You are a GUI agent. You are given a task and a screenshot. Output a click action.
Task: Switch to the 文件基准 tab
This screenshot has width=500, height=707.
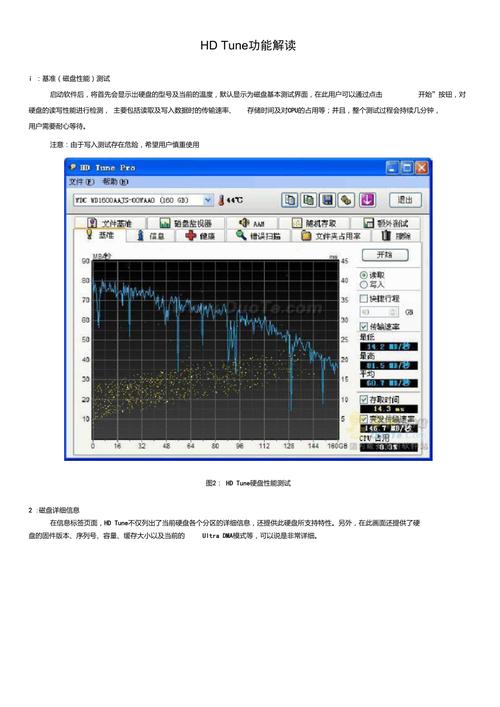[x=110, y=223]
